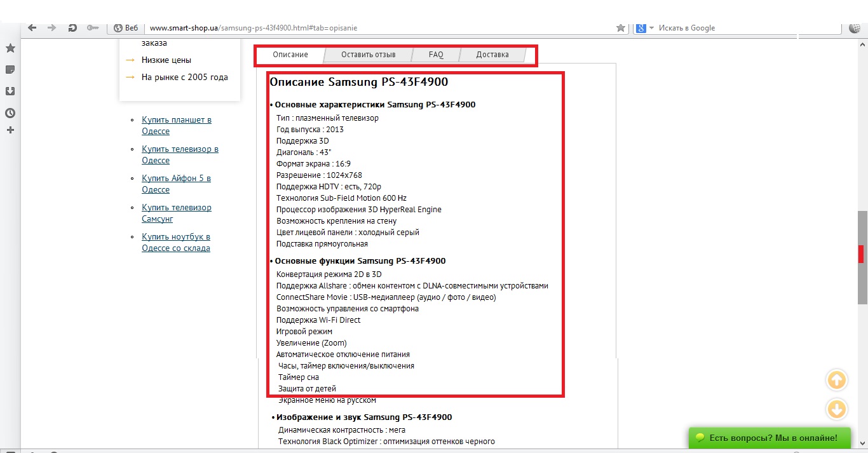Viewport: 868px width, 453px height.
Task: Open the search engine dropdown arrow
Action: pyautogui.click(x=651, y=29)
